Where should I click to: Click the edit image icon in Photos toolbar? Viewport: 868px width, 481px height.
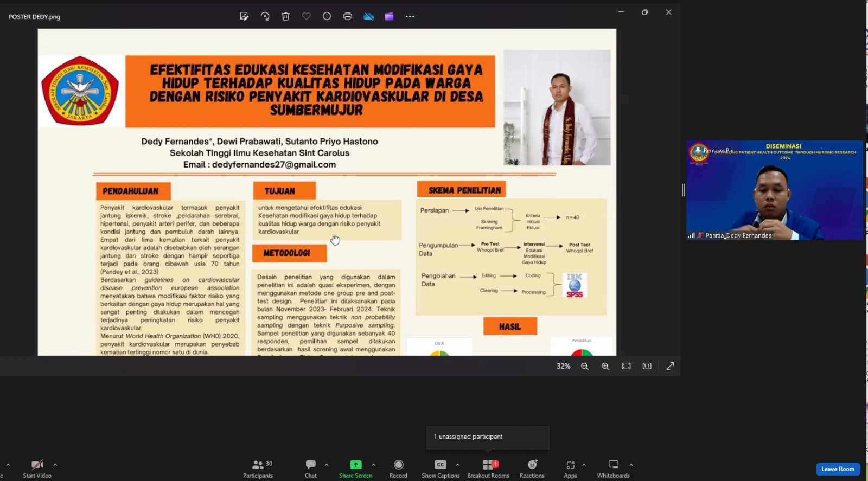click(x=244, y=16)
